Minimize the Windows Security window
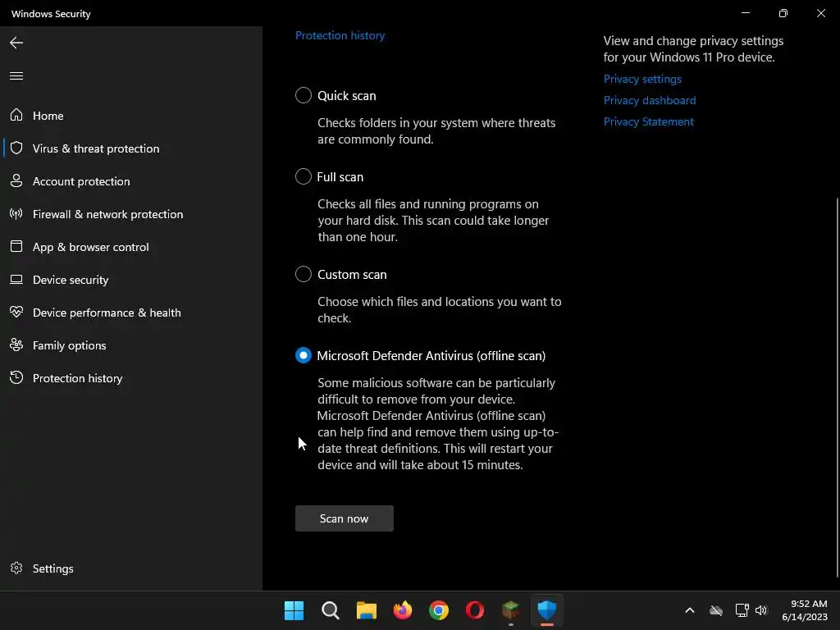The height and width of the screenshot is (630, 840). click(745, 13)
